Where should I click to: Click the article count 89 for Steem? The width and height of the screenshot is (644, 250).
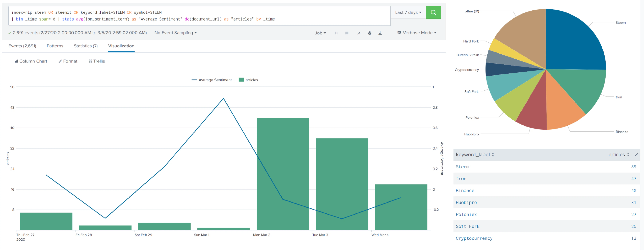[x=633, y=167]
